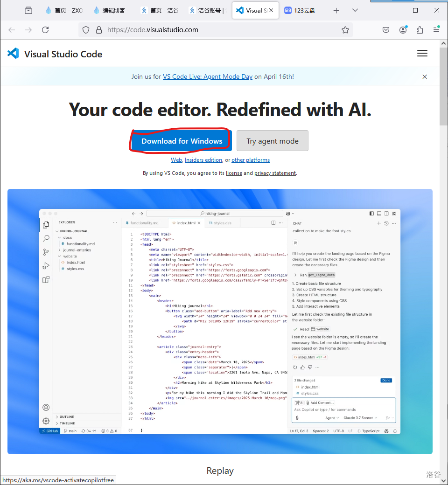Screen dimensions: 448x485
Task: Open the Firefox application menu
Action: pyautogui.click(x=436, y=30)
